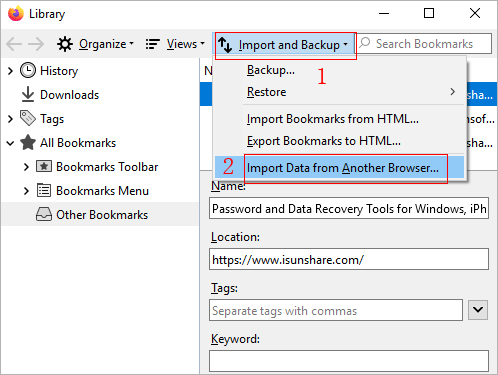This screenshot has height=375, width=498.
Task: Collapse the All Bookmarks node
Action: pos(10,143)
